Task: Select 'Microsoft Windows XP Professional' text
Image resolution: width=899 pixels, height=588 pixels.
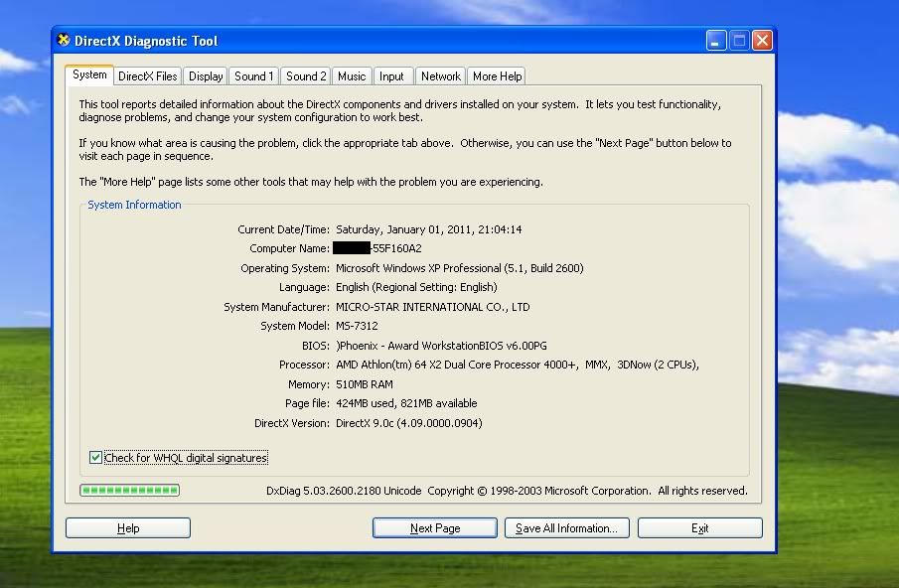Action: (418, 267)
